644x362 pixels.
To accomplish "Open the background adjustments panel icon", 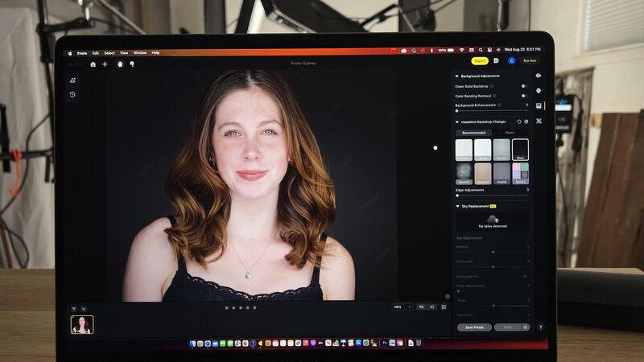I will 538,105.
